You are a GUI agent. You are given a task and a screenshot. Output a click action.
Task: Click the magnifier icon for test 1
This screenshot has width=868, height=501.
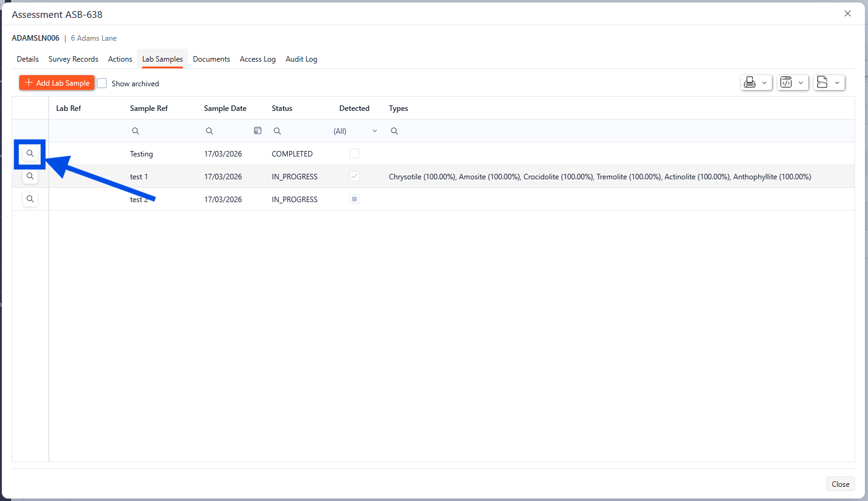[30, 176]
